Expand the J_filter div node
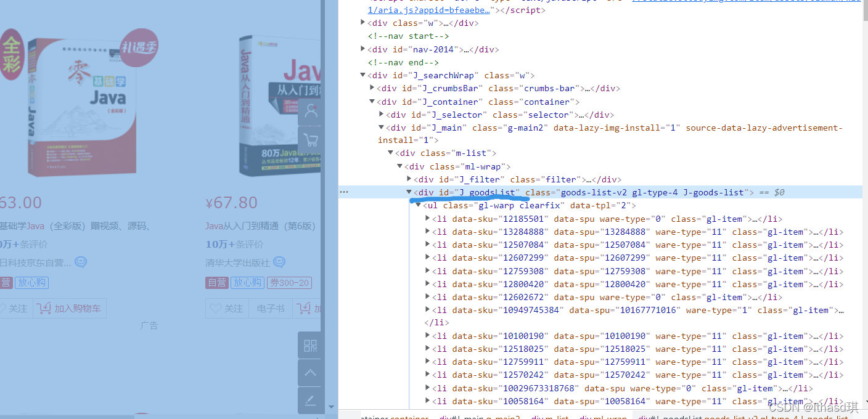The width and height of the screenshot is (868, 419). [x=409, y=179]
